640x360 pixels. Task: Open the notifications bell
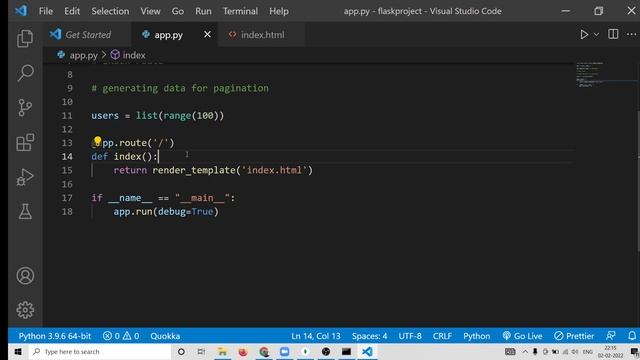(x=631, y=336)
